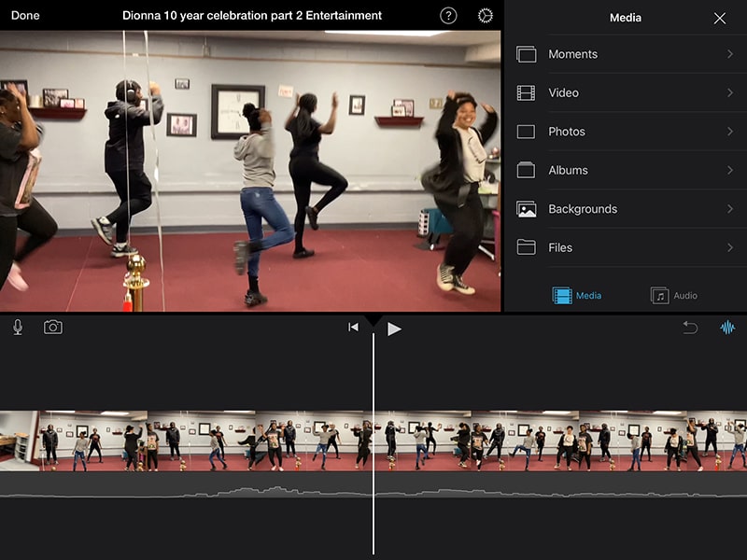Toggle the audio waveform display

pos(727,328)
